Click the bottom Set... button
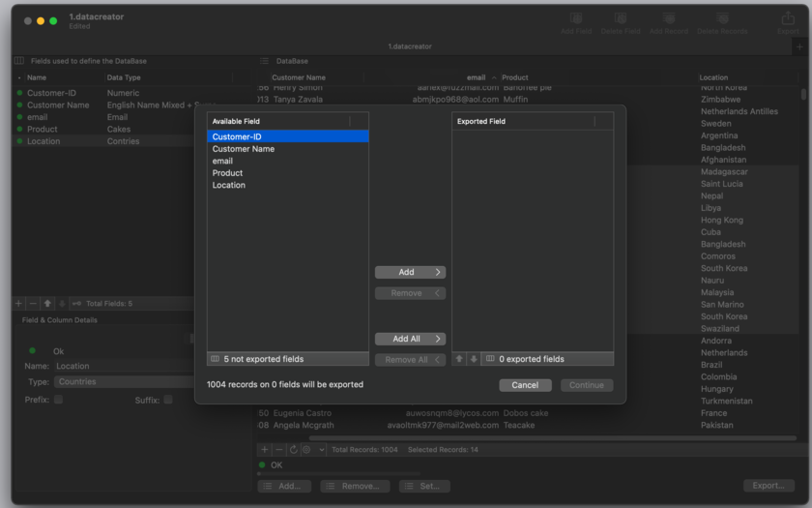Screen dimensions: 812x508 [424, 486]
